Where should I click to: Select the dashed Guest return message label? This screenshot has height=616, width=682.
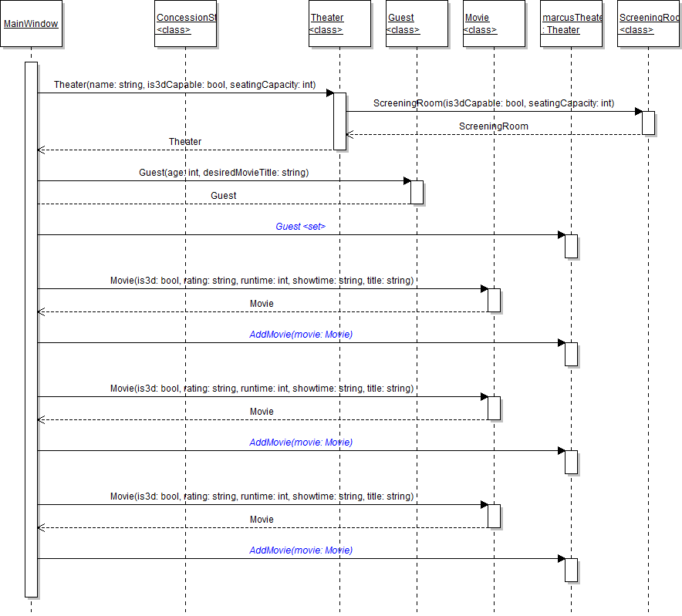[224, 196]
